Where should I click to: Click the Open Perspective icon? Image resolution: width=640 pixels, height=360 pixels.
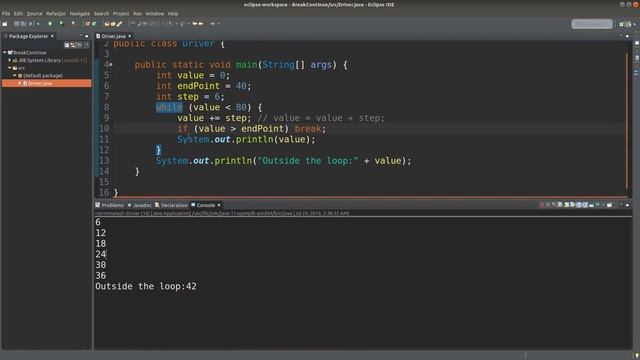coord(622,24)
